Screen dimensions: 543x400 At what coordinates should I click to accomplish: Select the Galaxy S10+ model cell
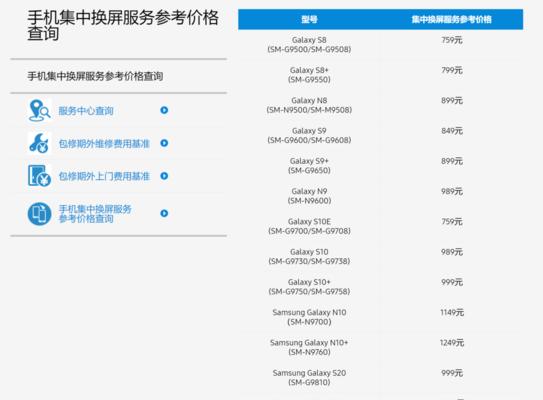(x=309, y=286)
